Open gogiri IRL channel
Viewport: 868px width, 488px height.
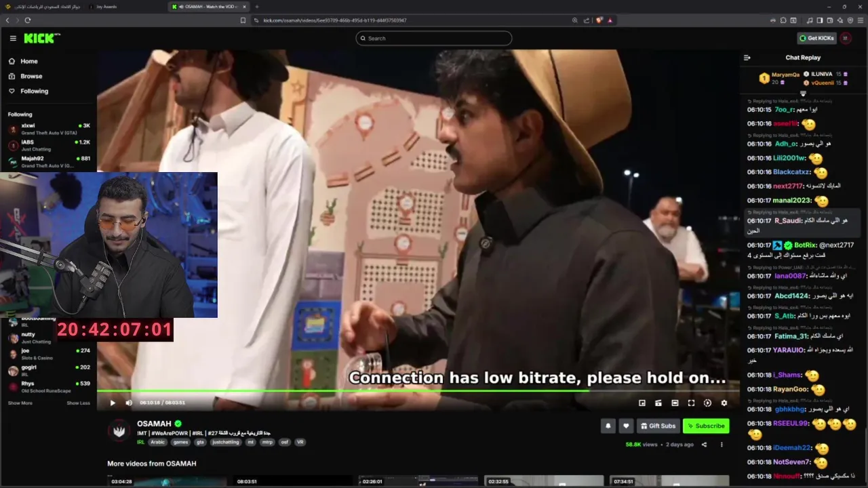click(x=49, y=370)
